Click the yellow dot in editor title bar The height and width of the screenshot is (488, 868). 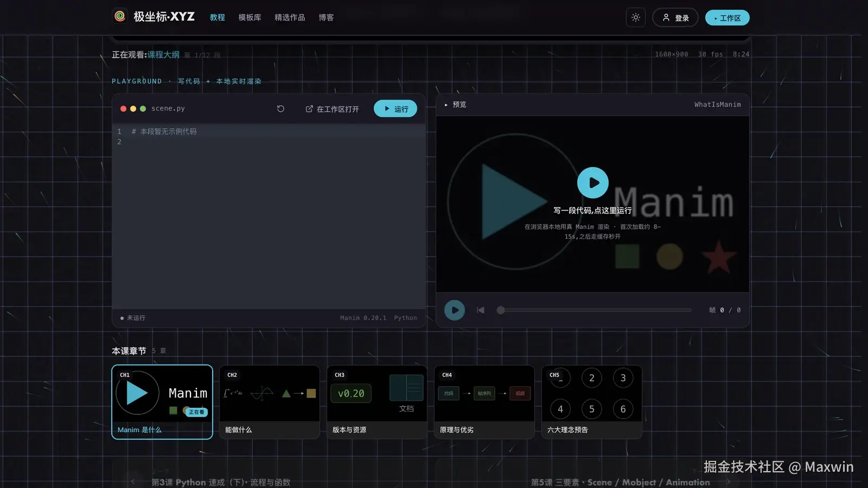click(x=133, y=108)
